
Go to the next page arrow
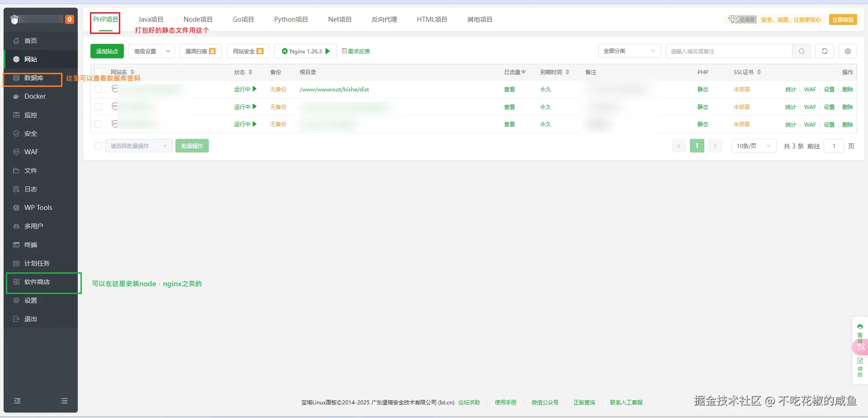(x=715, y=146)
